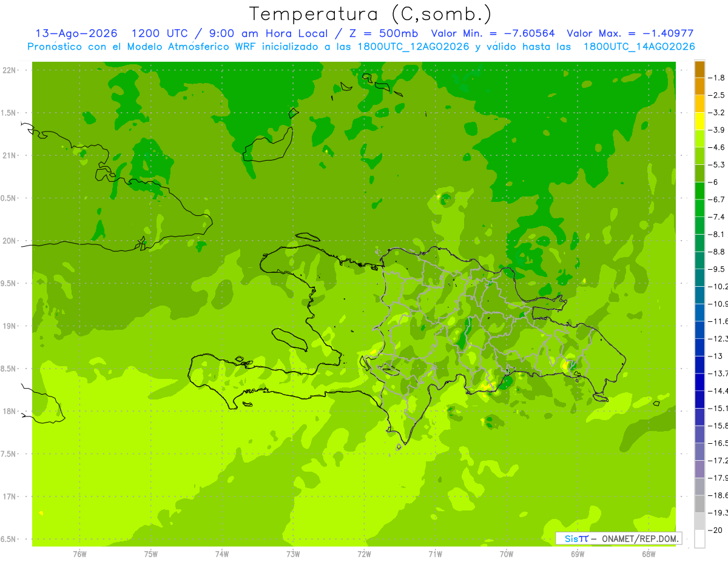This screenshot has height=562, width=728.
Task: Select orange swatch between -1.8 and -2.5
Action: click(x=699, y=86)
